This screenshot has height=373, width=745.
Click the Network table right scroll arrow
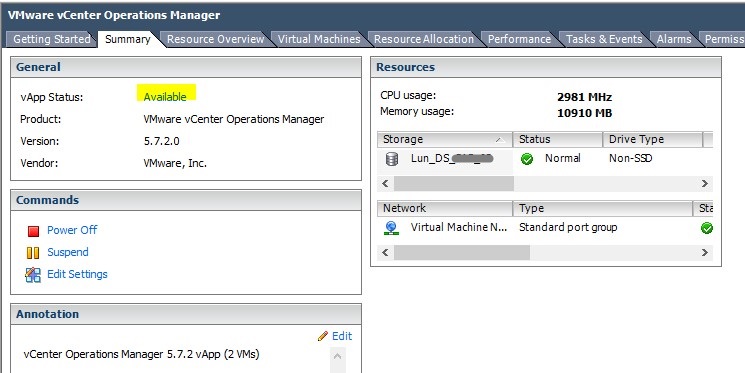pos(705,252)
